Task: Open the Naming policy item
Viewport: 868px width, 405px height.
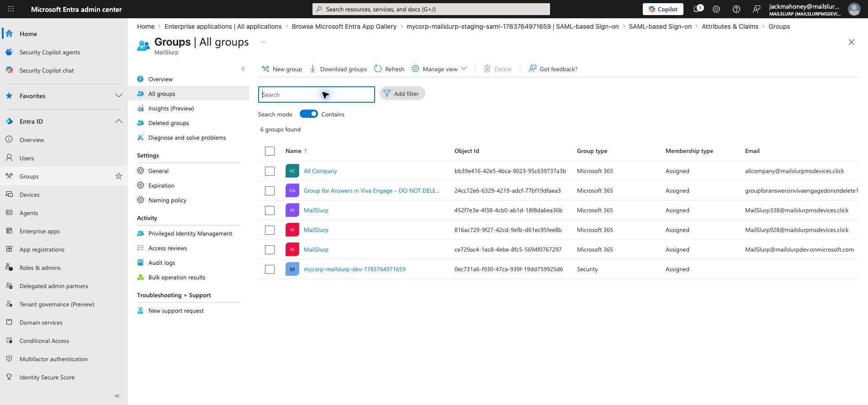Action: coord(167,200)
